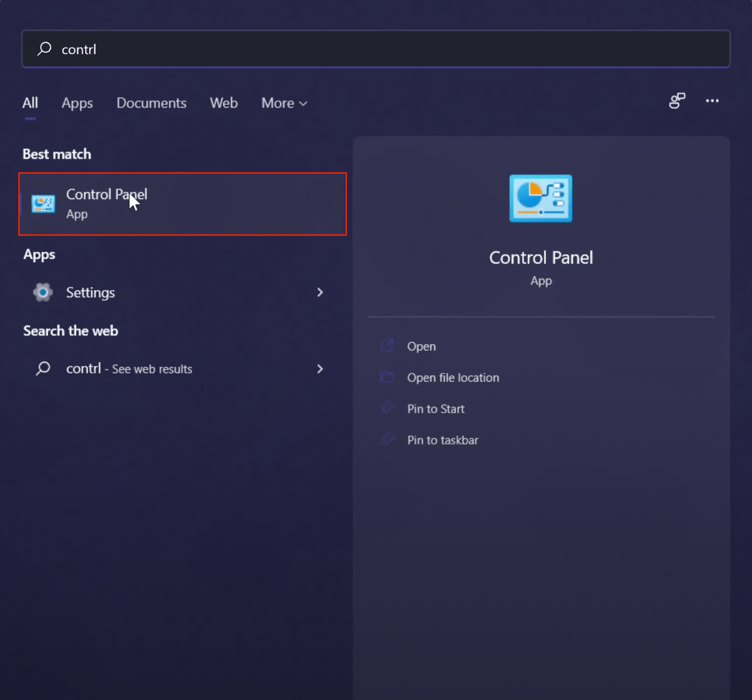Switch to the Web filter tab

click(x=224, y=103)
